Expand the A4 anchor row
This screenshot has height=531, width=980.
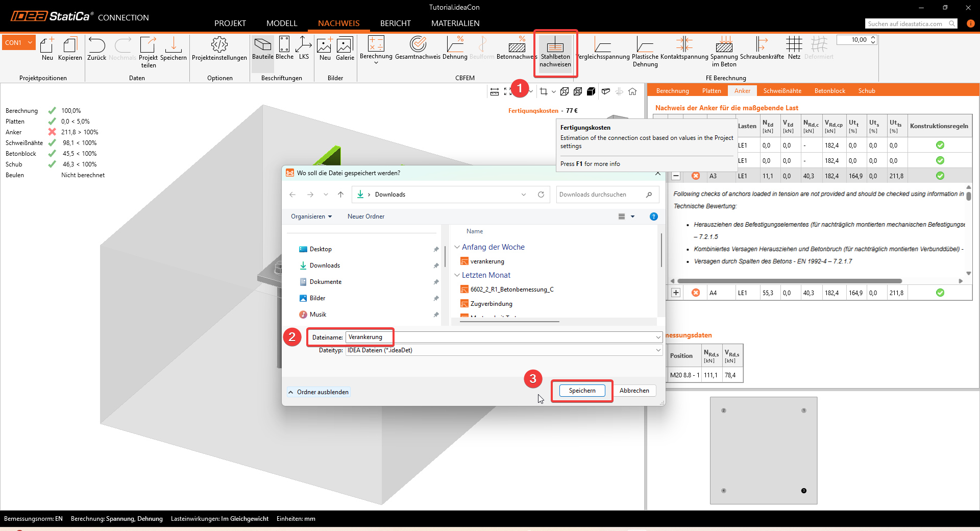point(676,293)
